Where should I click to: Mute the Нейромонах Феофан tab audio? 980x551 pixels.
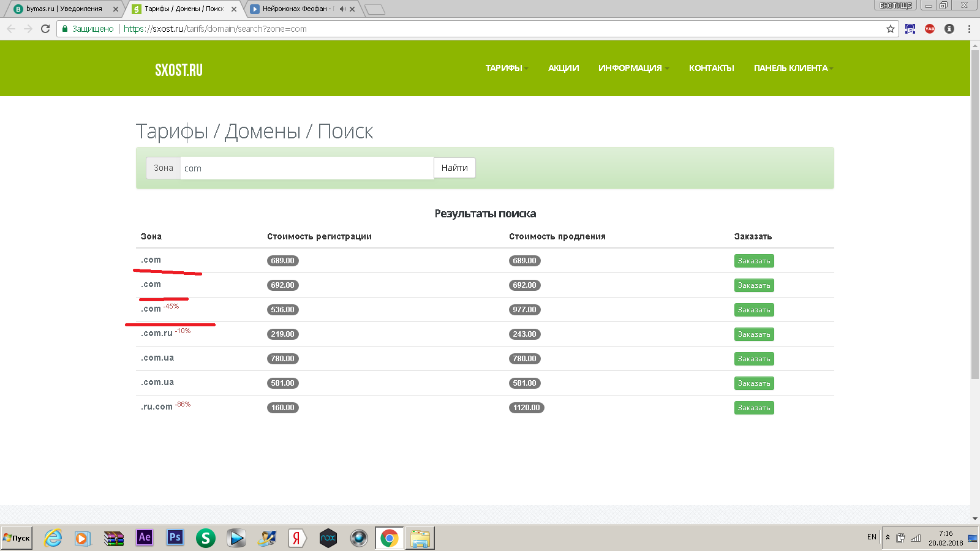coord(342,9)
